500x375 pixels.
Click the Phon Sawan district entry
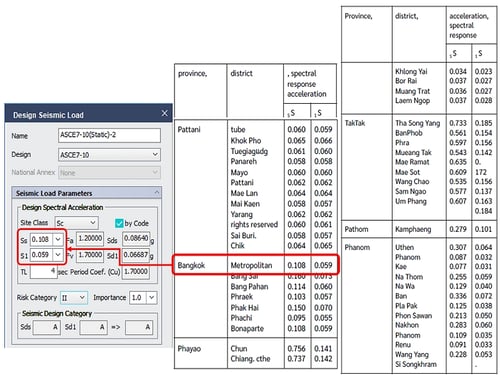[x=413, y=315]
